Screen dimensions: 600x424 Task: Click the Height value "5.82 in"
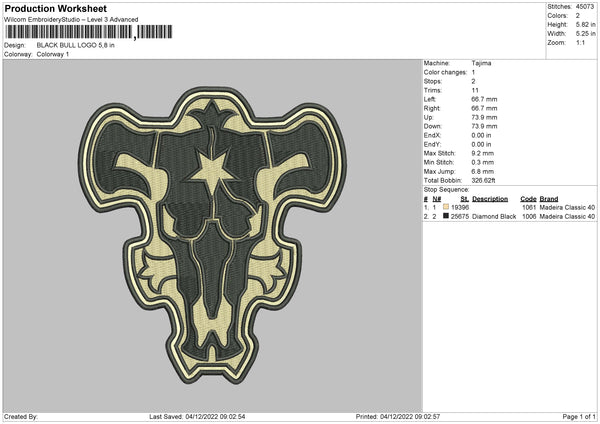(585, 24)
